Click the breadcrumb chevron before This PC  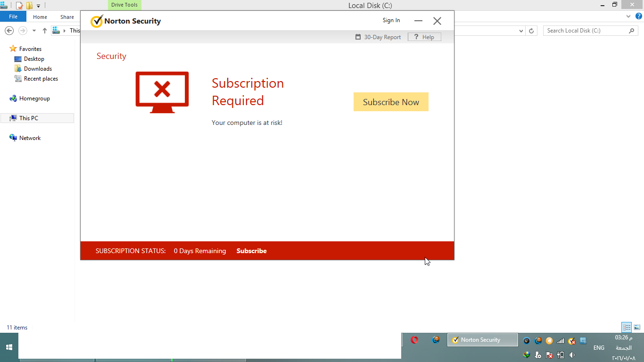[x=65, y=31]
